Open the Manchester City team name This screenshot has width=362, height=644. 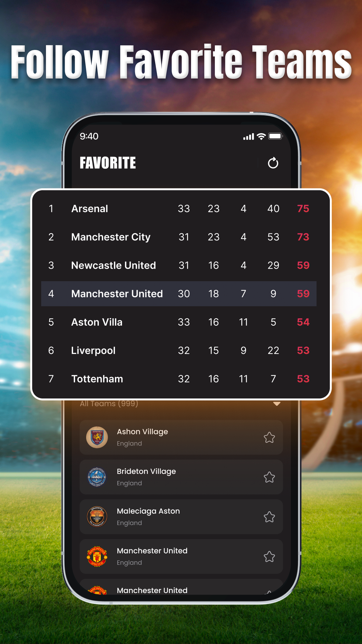pyautogui.click(x=111, y=237)
